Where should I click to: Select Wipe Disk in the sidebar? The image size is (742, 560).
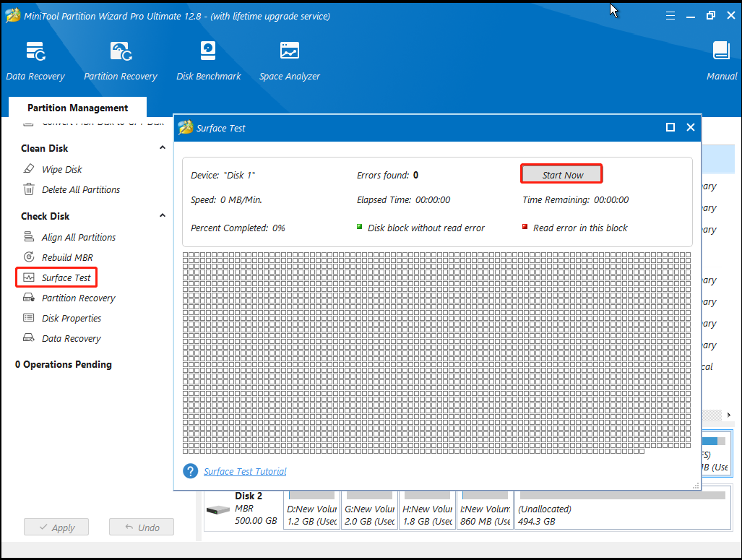tap(61, 169)
